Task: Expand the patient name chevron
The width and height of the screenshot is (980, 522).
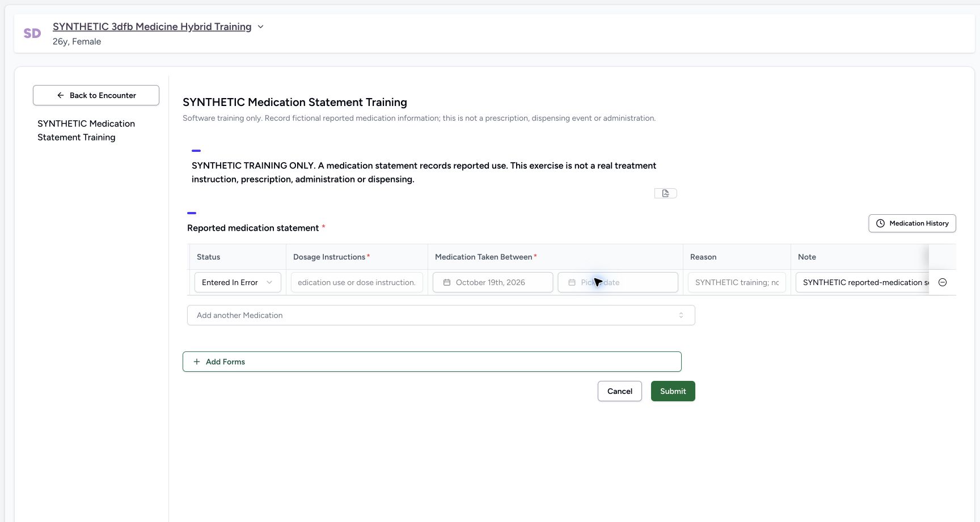Action: [x=260, y=27]
